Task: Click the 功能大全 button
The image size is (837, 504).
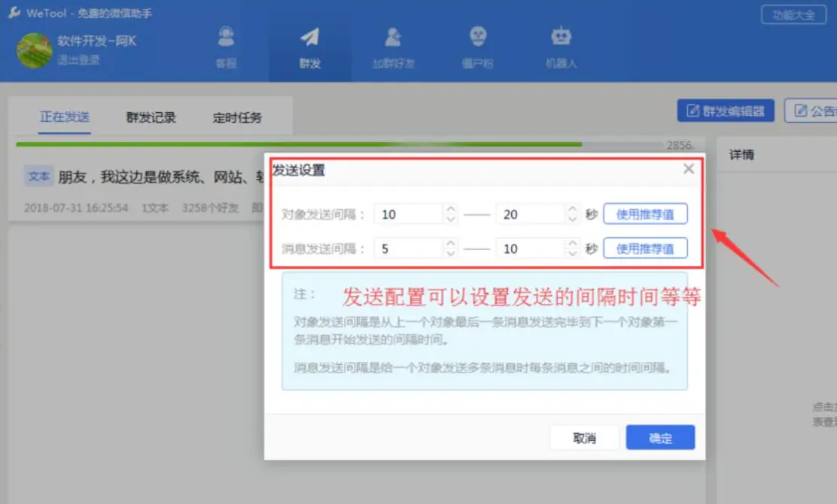Action: [x=793, y=14]
